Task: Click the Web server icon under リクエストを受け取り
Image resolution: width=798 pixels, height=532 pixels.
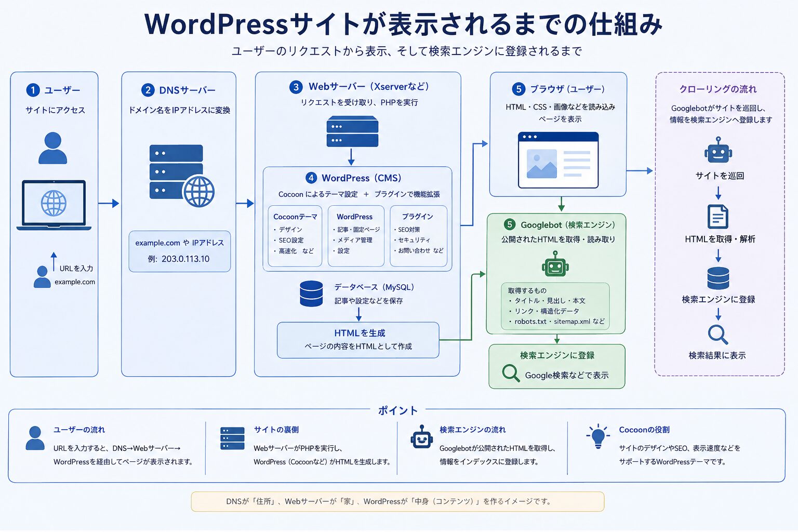Action: pos(352,131)
